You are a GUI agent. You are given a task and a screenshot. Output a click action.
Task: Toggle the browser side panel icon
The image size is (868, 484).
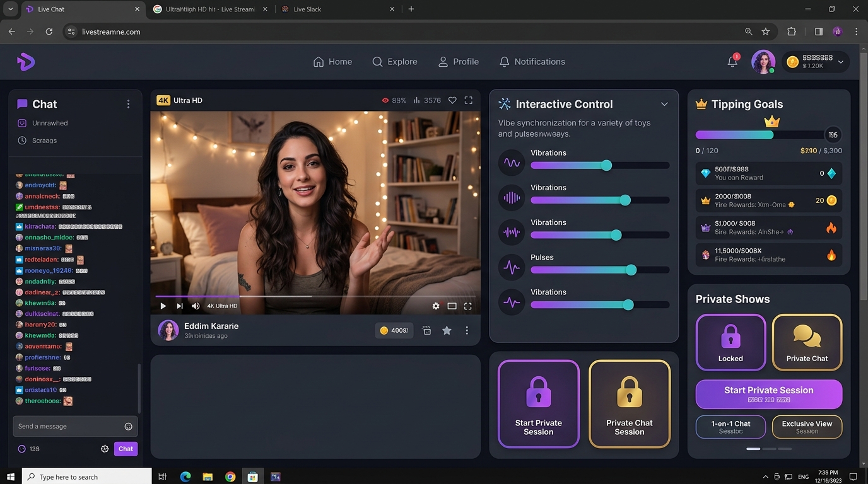819,32
